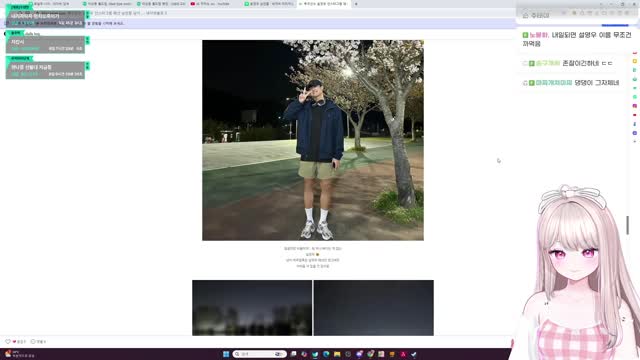
Task: Click the top gray overlay card on the left
Action: pyautogui.click(x=45, y=19)
